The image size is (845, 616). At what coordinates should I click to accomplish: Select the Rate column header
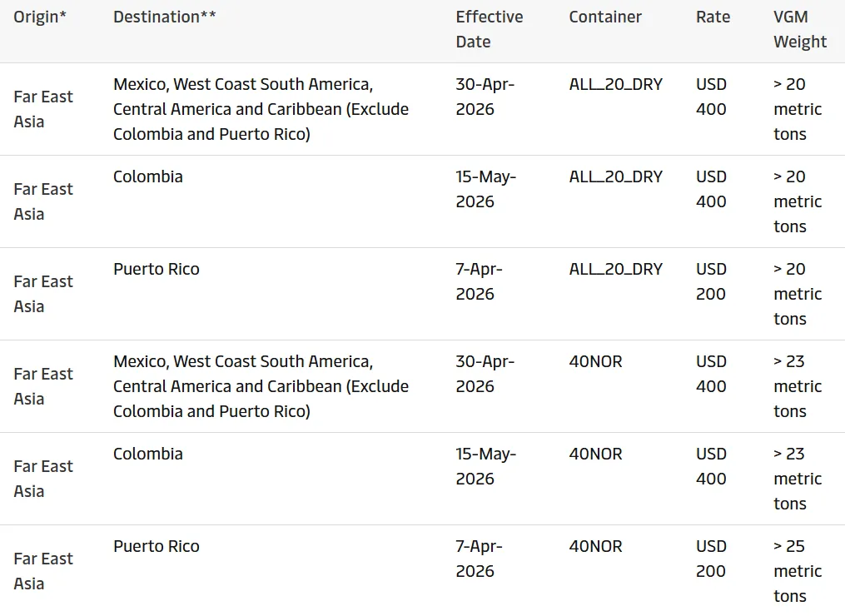click(713, 17)
